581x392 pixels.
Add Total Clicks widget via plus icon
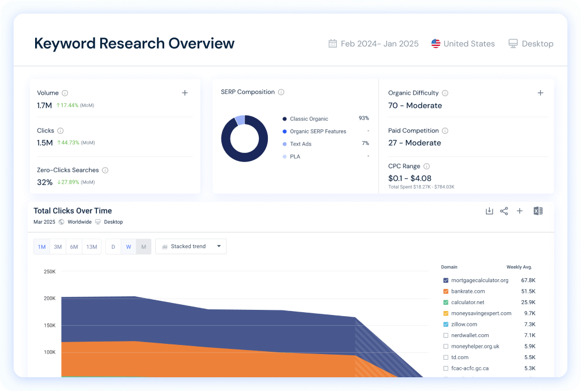[520, 210]
